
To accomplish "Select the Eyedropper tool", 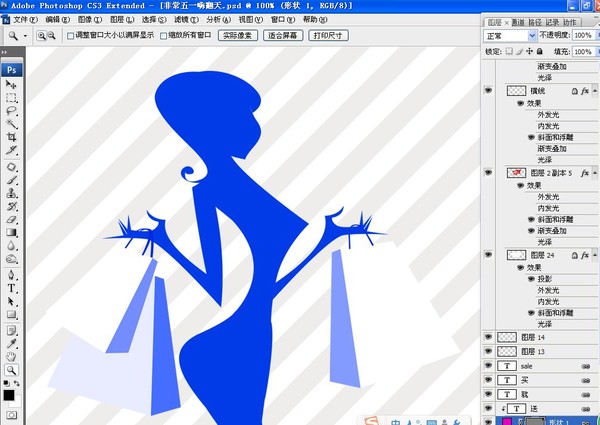I will [11, 344].
